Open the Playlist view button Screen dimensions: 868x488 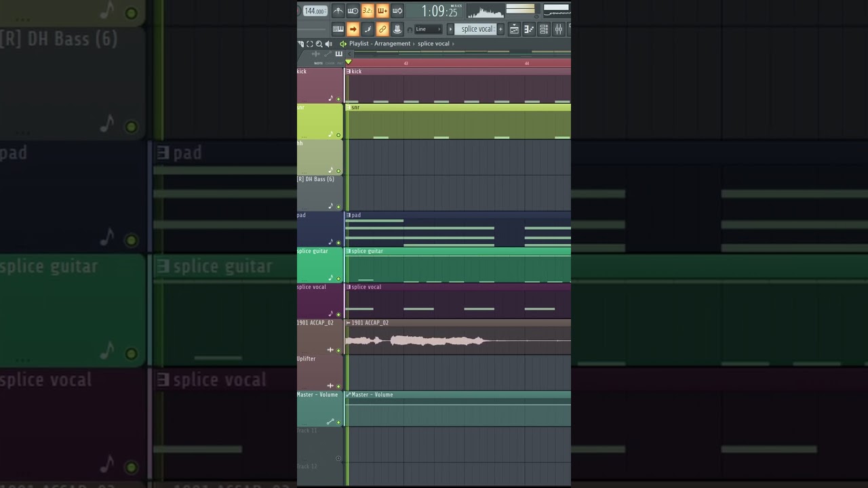515,29
